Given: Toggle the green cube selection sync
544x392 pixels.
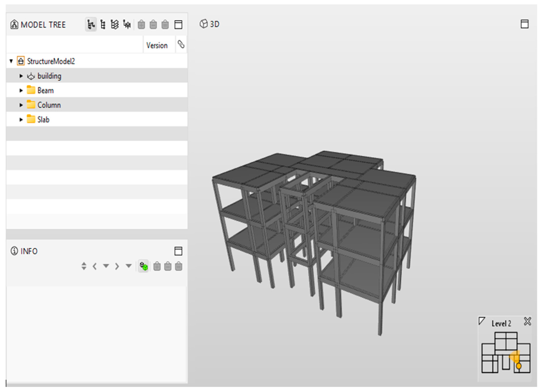Looking at the screenshot, I should 144,266.
